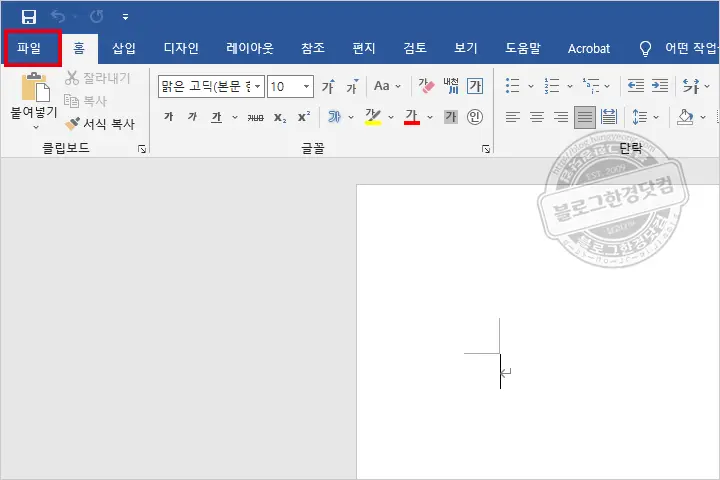
Task: Click the distributed alignment icon
Action: tap(609, 117)
